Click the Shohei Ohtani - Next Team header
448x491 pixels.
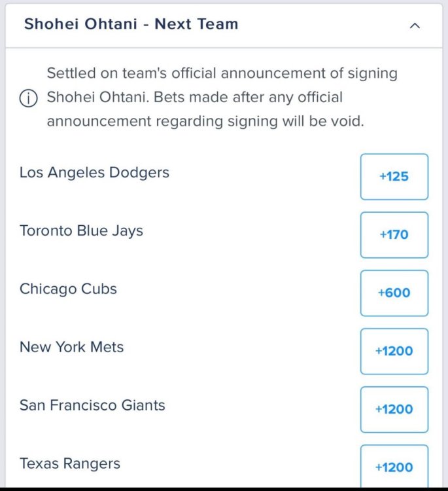[131, 25]
